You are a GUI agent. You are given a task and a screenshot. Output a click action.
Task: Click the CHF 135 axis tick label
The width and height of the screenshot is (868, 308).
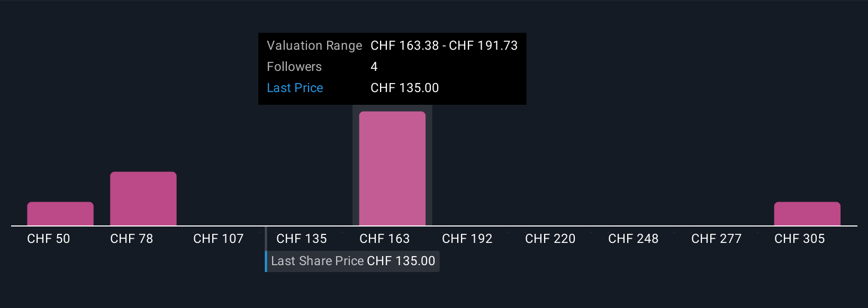pyautogui.click(x=302, y=239)
